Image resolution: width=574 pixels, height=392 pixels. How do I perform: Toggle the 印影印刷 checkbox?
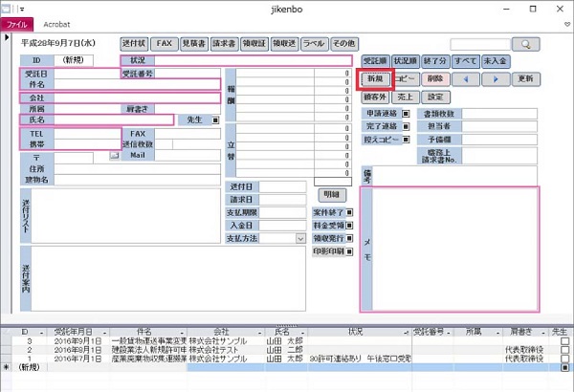click(349, 251)
